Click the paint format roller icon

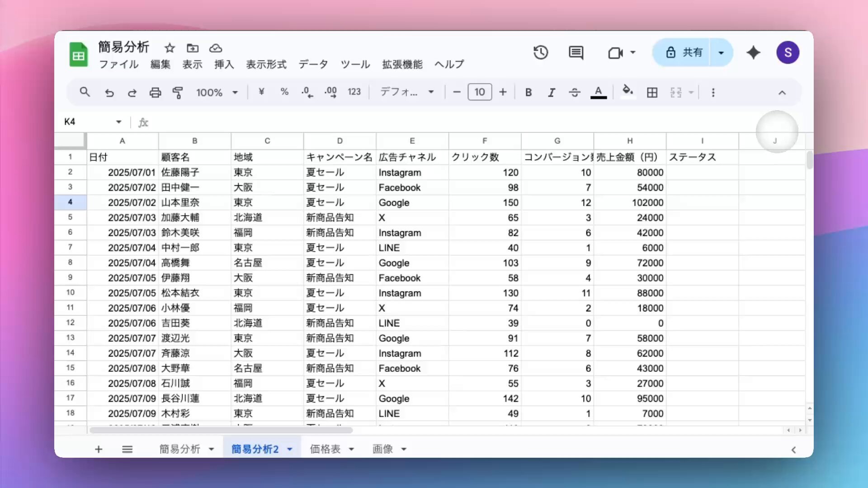point(178,93)
